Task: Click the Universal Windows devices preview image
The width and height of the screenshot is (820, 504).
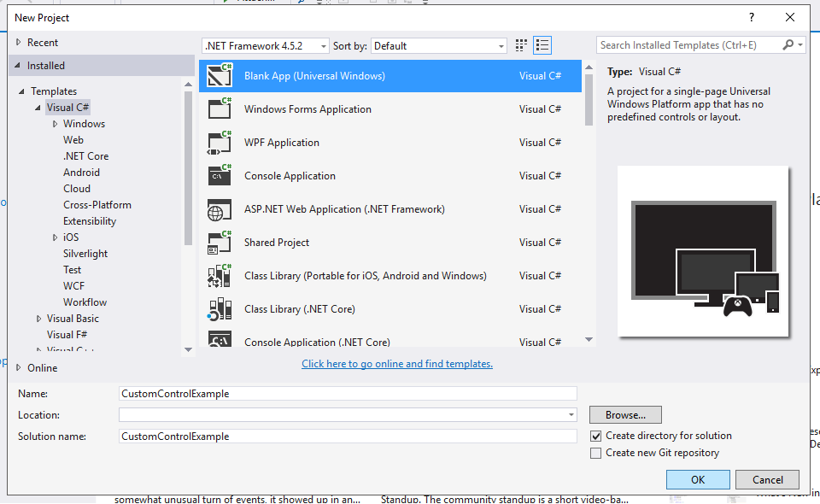Action: pos(703,251)
